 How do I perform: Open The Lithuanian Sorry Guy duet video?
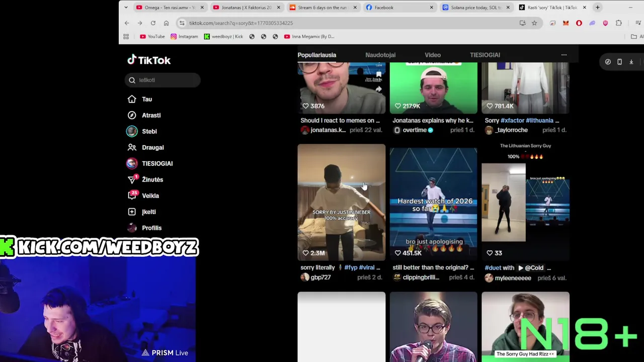(525, 203)
